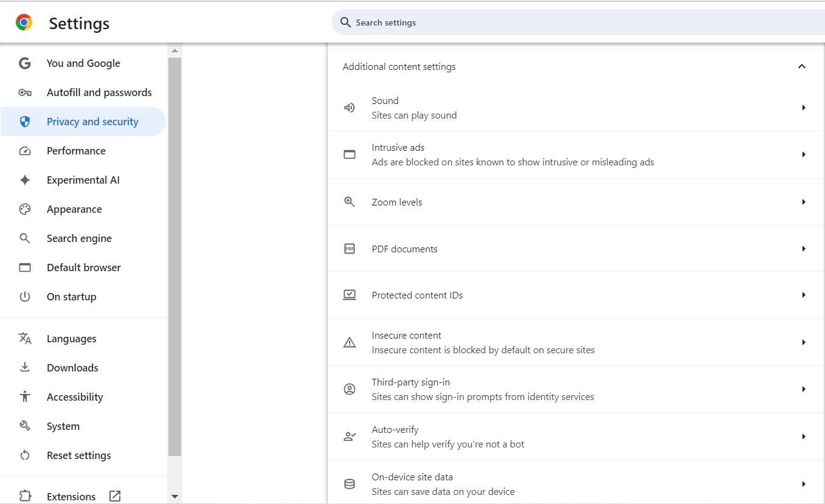
Task: Click the monitor check icon for Protected content IDs
Action: click(350, 295)
